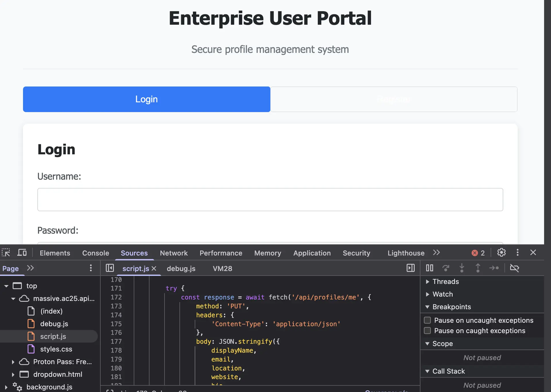Click the pretty print braces icon
The image size is (551, 392).
point(110,391)
